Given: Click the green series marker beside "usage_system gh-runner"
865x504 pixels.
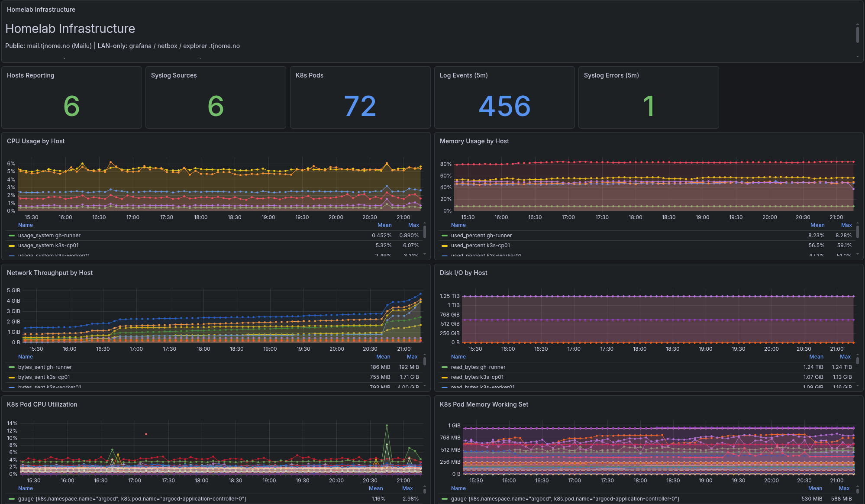Looking at the screenshot, I should coord(11,236).
